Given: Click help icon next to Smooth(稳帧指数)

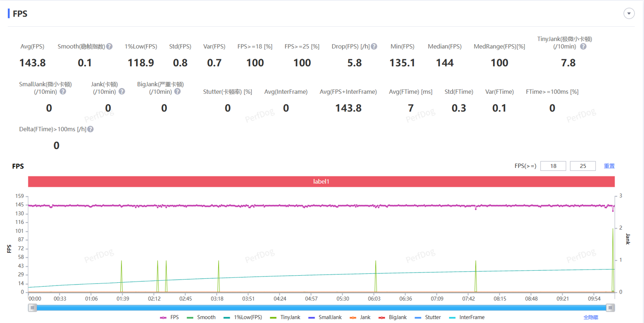Looking at the screenshot, I should (x=110, y=46).
